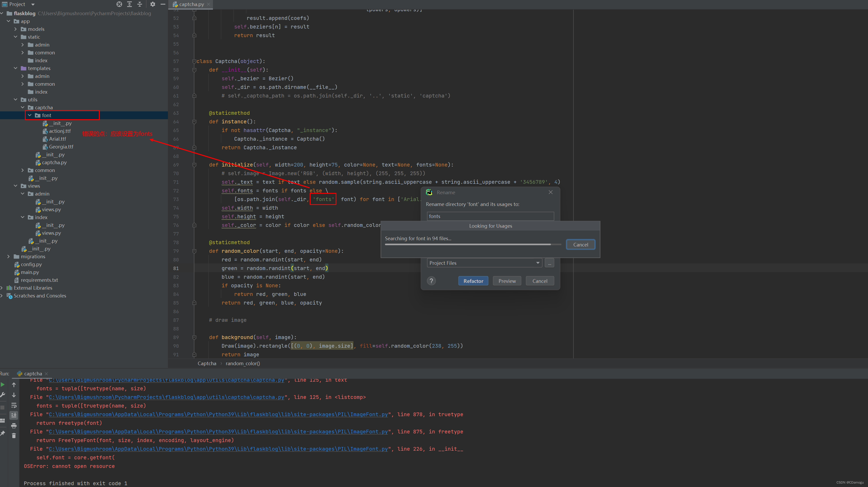Toggle scroll to end in Run console

click(14, 415)
